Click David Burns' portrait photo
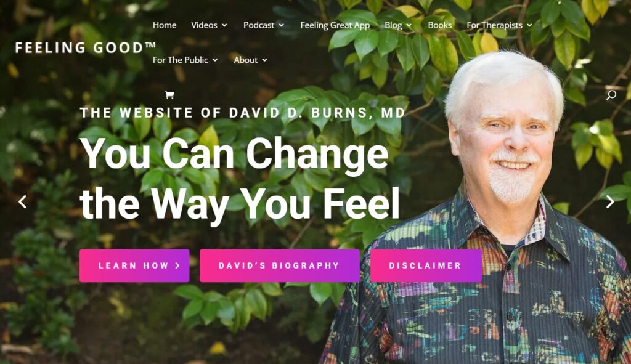Viewport: 631px width, 364px height. (495, 209)
